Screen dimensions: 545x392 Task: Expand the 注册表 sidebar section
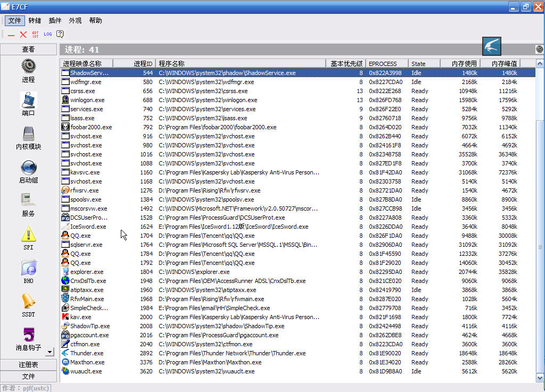(29, 364)
